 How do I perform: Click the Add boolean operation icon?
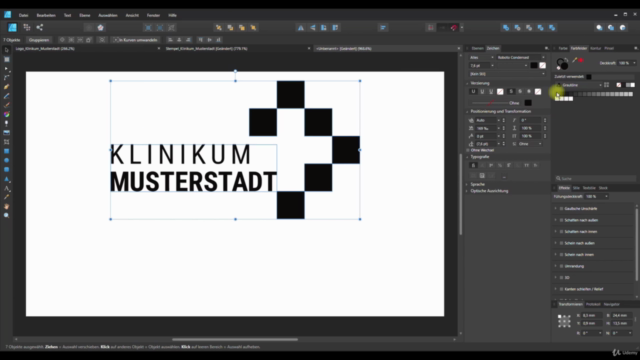[x=506, y=28]
